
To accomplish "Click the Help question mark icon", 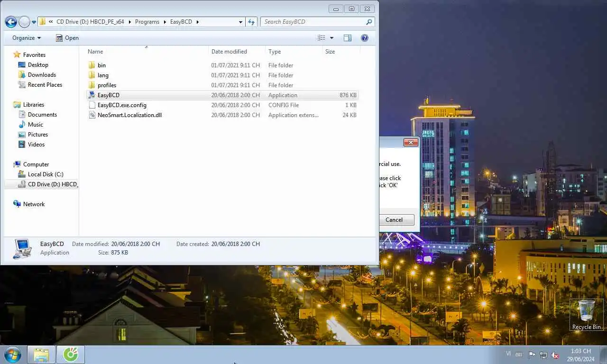I will point(365,38).
